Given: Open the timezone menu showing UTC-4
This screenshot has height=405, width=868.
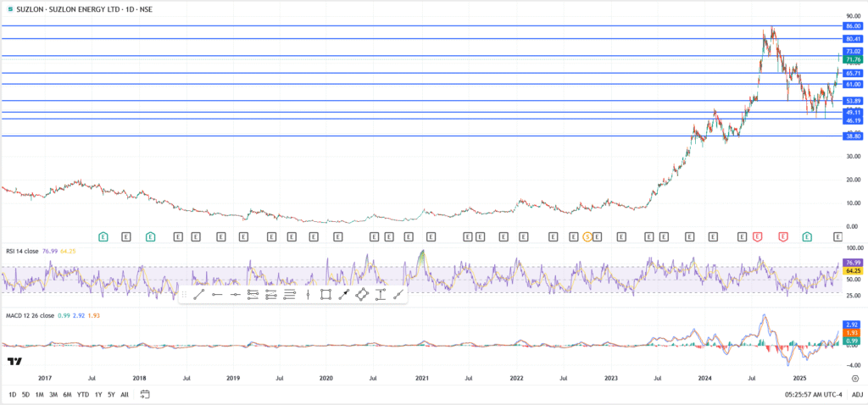Looking at the screenshot, I should point(812,395).
